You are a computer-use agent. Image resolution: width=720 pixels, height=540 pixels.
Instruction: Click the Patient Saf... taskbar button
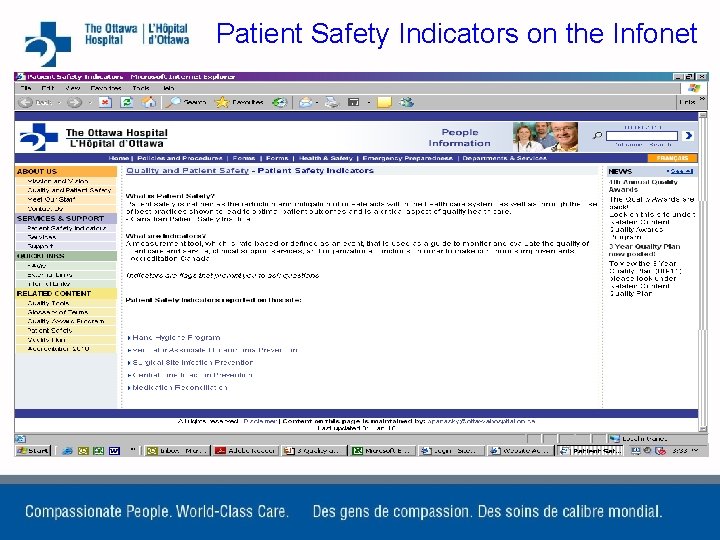tap(591, 451)
